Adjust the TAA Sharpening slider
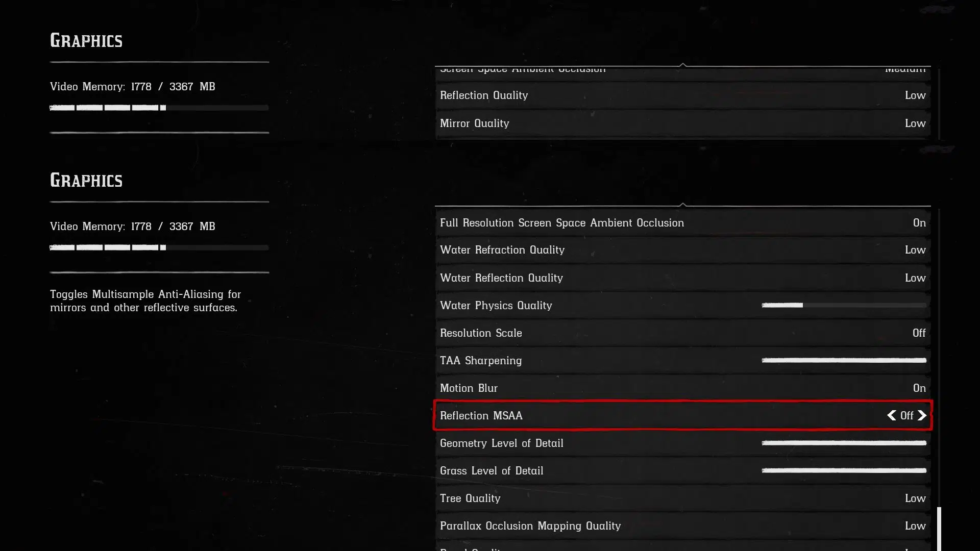This screenshot has width=980, height=551. point(844,360)
